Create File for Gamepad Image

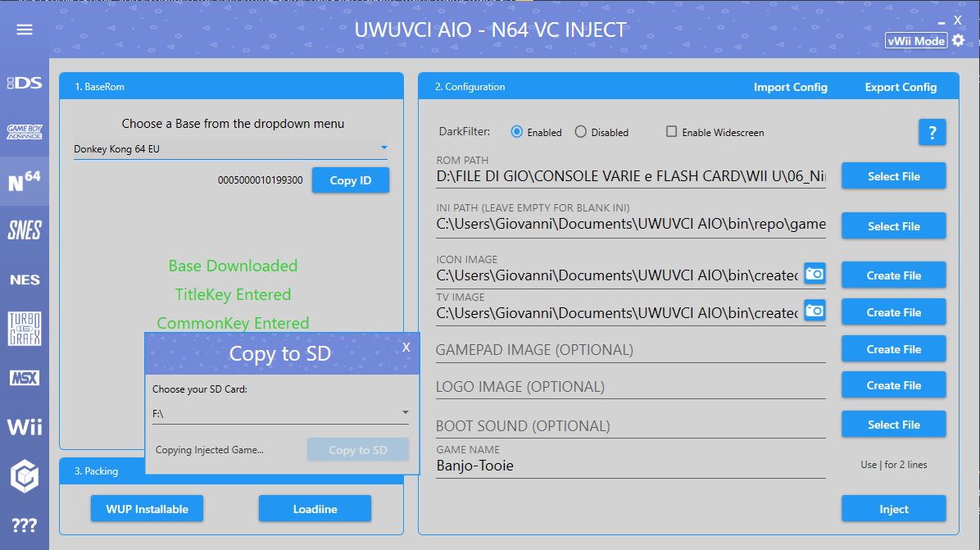click(894, 348)
